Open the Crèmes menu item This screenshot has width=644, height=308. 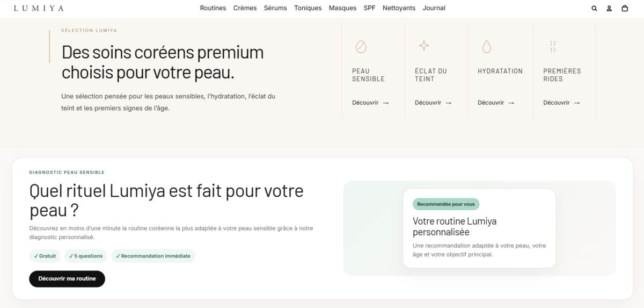point(245,8)
